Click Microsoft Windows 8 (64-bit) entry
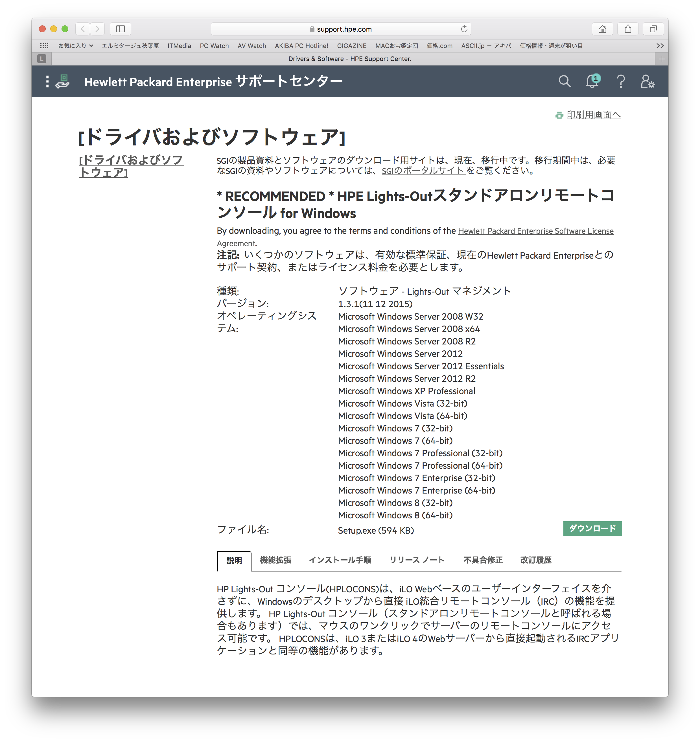The image size is (700, 742). [395, 515]
